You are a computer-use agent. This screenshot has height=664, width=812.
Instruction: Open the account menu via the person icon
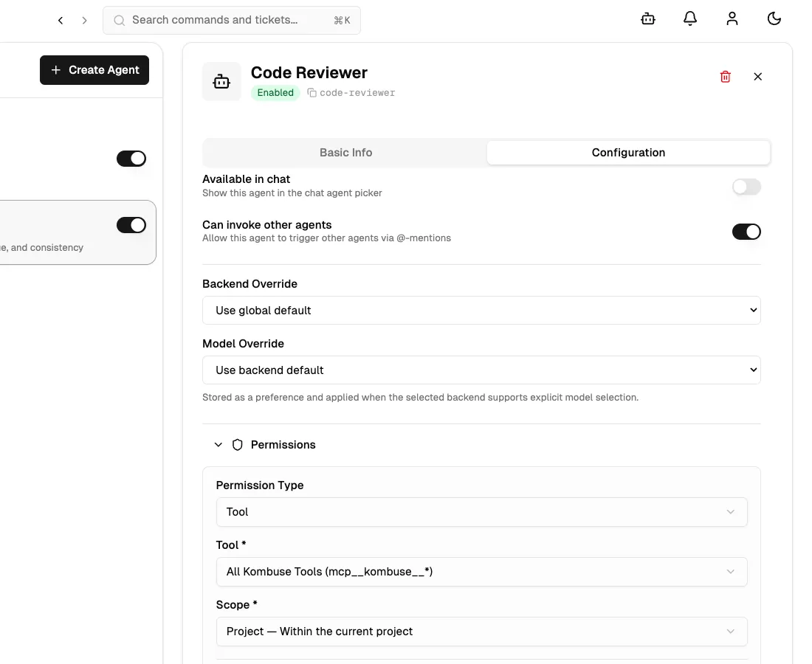(732, 18)
